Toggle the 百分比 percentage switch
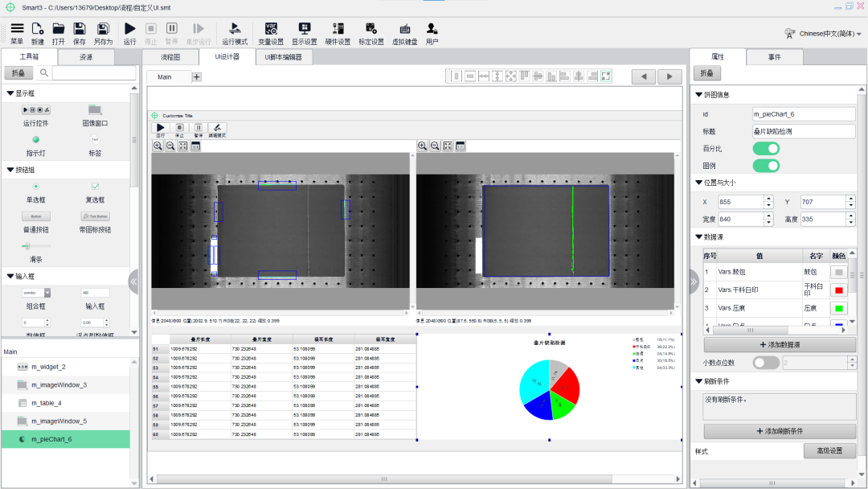868x489 pixels. tap(766, 149)
